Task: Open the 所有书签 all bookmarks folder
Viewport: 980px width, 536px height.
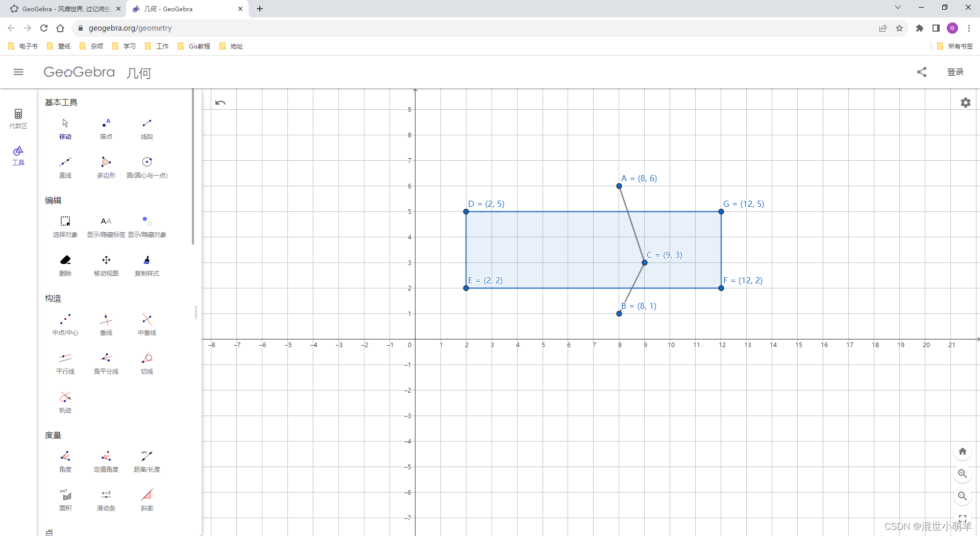Action: pos(955,46)
